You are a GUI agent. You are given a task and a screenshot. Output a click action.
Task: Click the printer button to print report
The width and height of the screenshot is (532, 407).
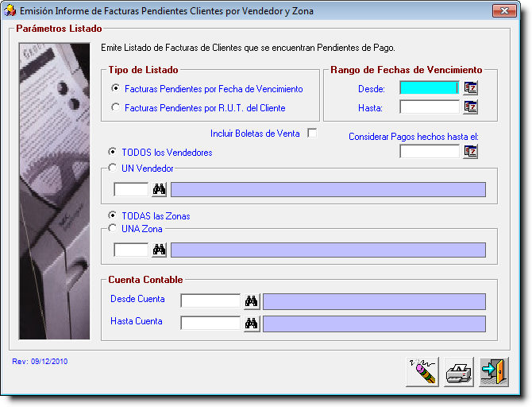pyautogui.click(x=459, y=372)
